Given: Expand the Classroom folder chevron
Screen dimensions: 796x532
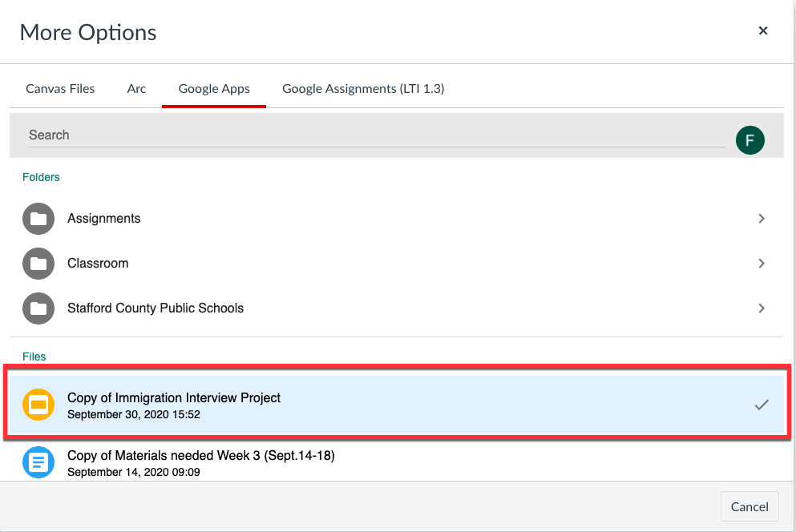Looking at the screenshot, I should pos(761,264).
